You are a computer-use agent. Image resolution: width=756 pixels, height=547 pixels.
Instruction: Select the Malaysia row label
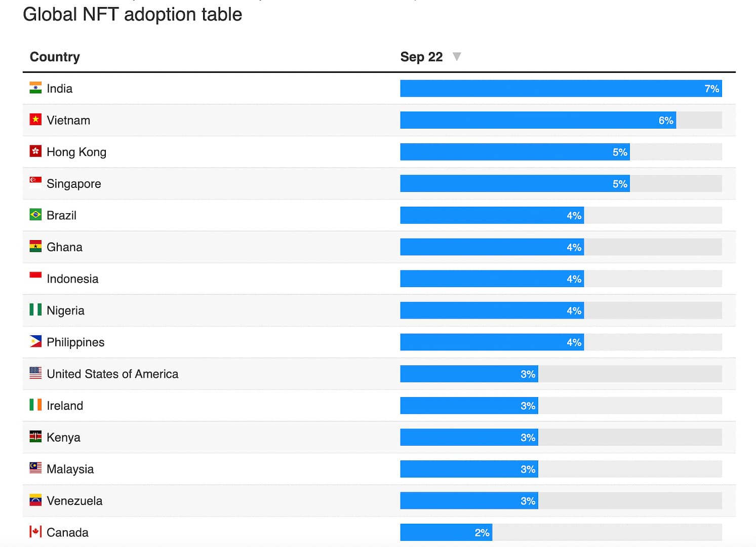(70, 469)
